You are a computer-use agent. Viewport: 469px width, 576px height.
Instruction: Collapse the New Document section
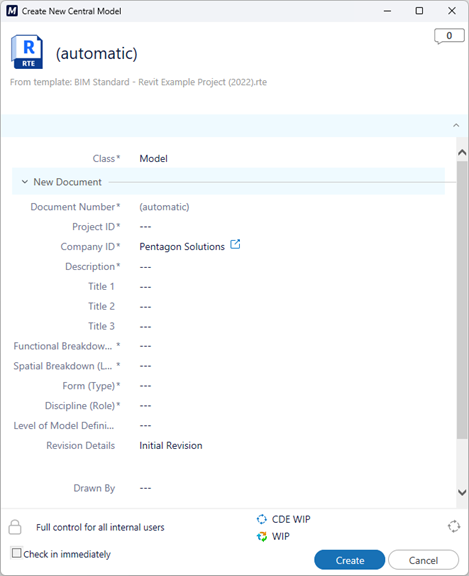pyautogui.click(x=25, y=182)
